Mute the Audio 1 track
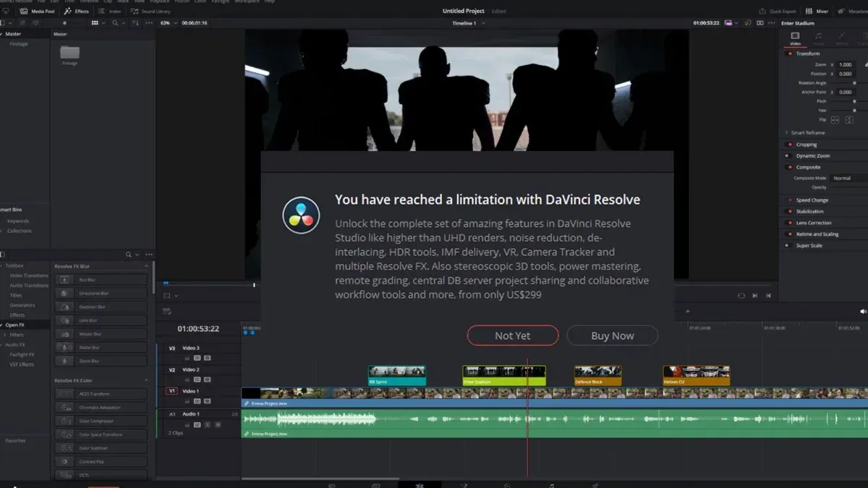The width and height of the screenshot is (868, 488). pos(218,424)
